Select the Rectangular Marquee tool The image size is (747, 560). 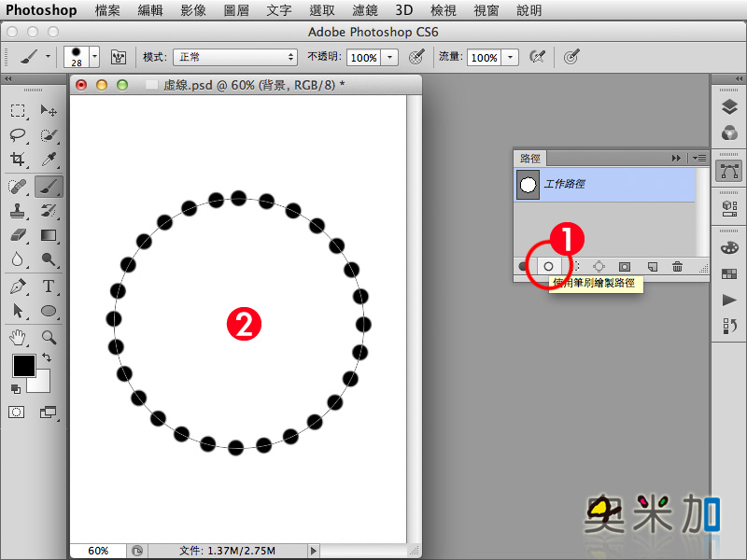click(x=18, y=110)
